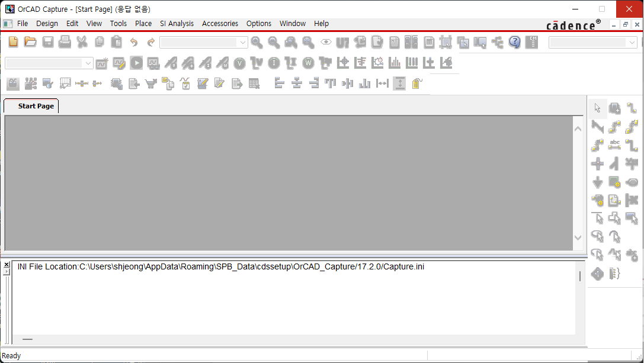
Task: Open the simulation profile combo box
Action: pyautogui.click(x=49, y=63)
